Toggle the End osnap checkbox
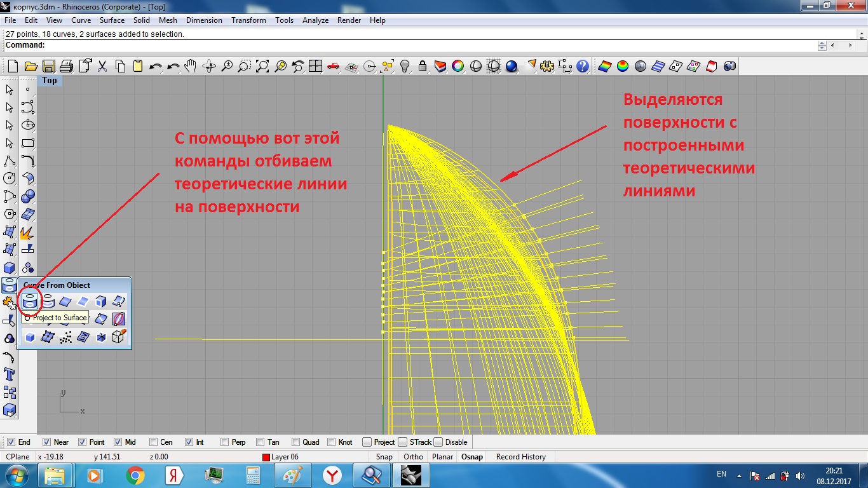The width and height of the screenshot is (868, 488). click(x=11, y=442)
